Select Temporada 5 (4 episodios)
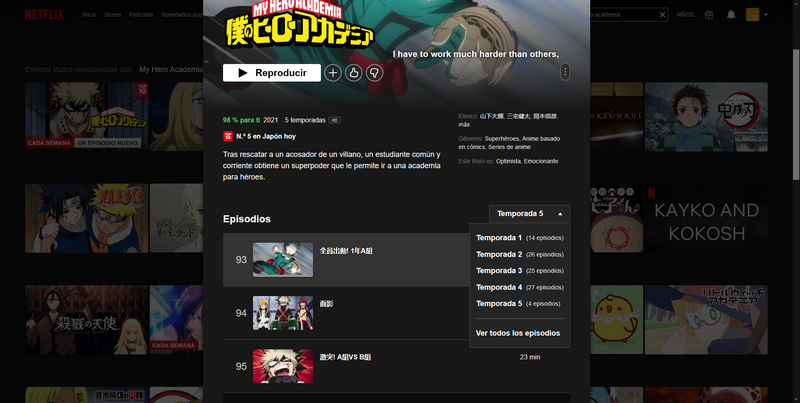Viewport: 800px width, 403px height. point(520,304)
